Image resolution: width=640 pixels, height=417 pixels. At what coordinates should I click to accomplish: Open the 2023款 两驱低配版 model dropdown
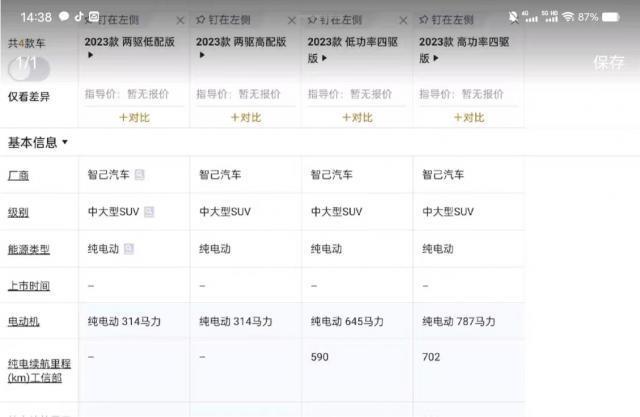coord(91,56)
